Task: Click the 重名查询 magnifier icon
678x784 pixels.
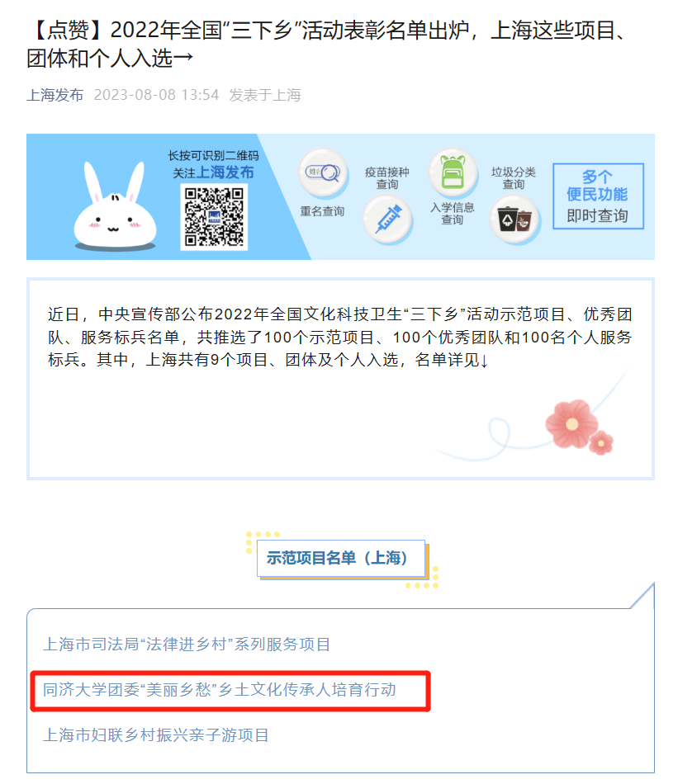Action: [323, 173]
